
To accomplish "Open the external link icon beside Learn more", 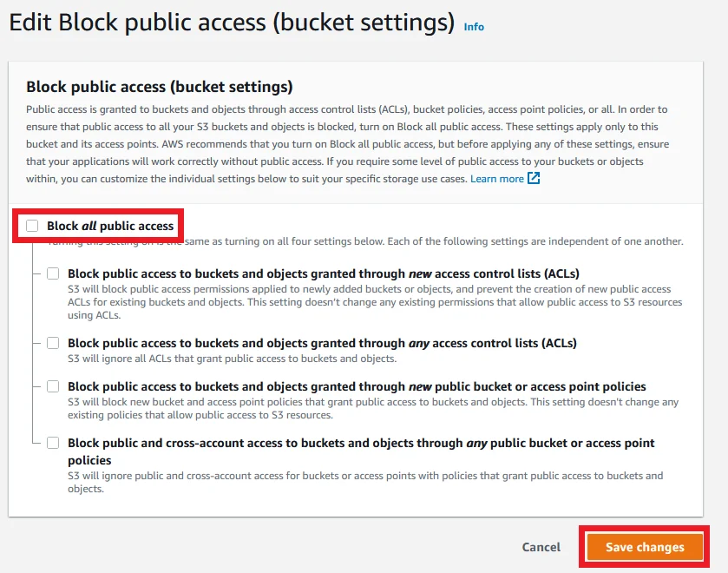I will pos(535,179).
